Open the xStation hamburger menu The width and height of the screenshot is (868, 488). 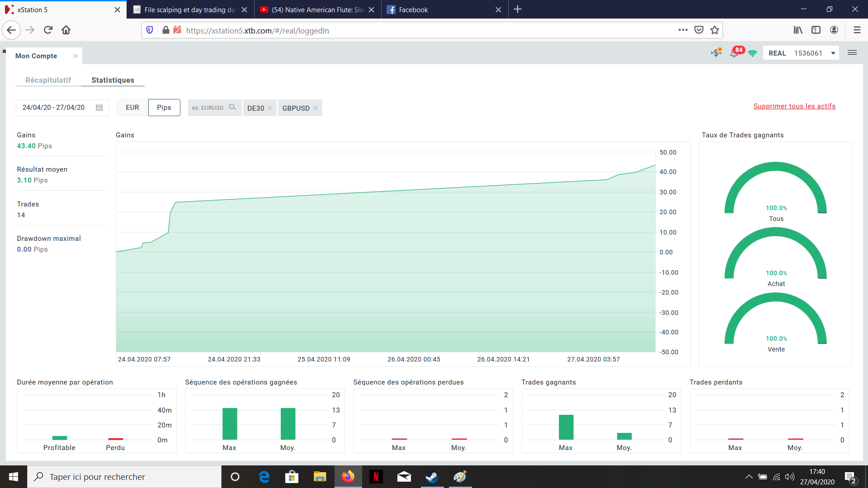click(x=852, y=53)
